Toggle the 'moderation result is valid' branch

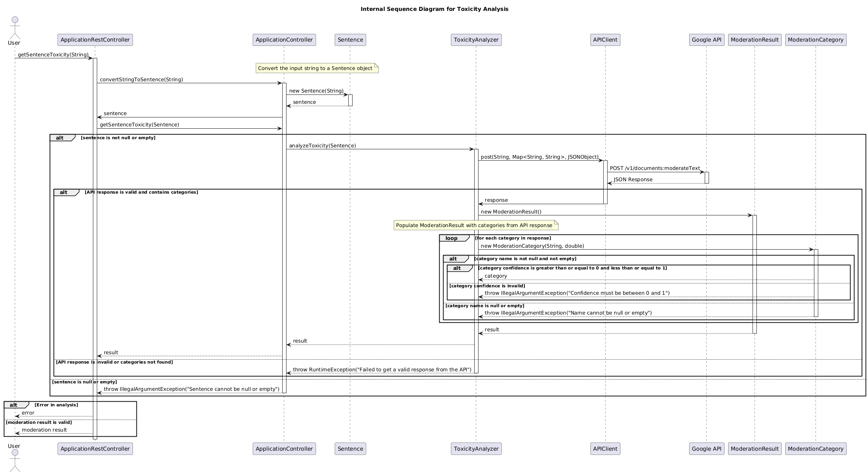(39, 422)
